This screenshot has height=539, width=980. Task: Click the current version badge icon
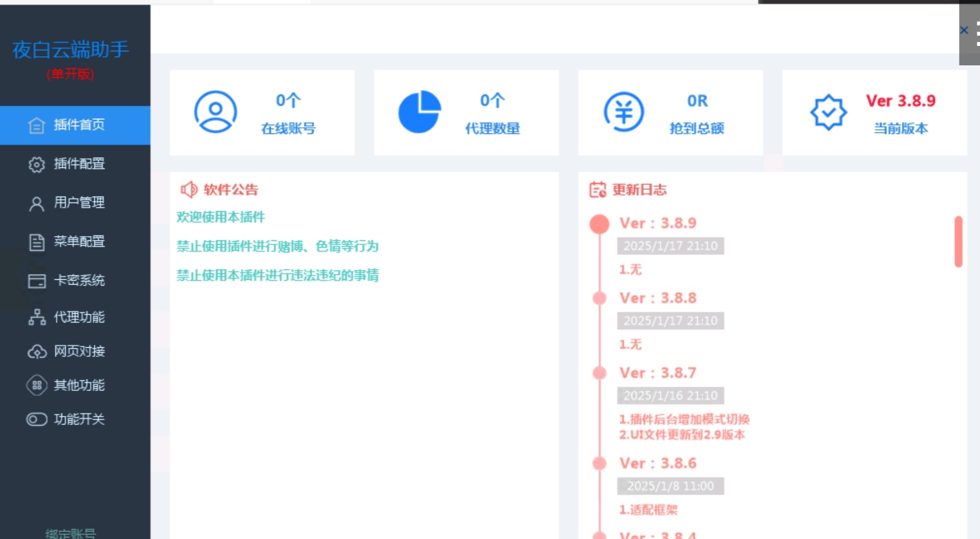tap(828, 112)
